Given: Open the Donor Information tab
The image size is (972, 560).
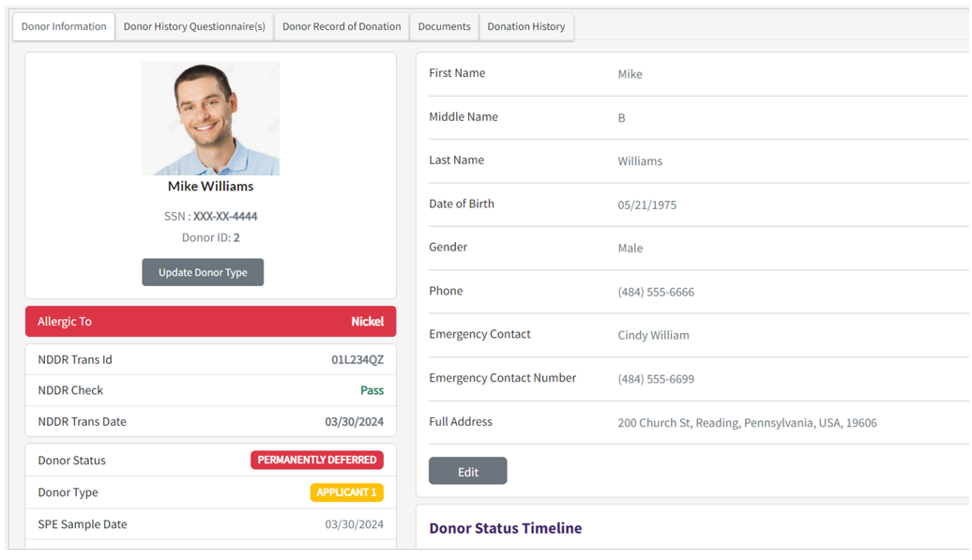Looking at the screenshot, I should (x=64, y=27).
